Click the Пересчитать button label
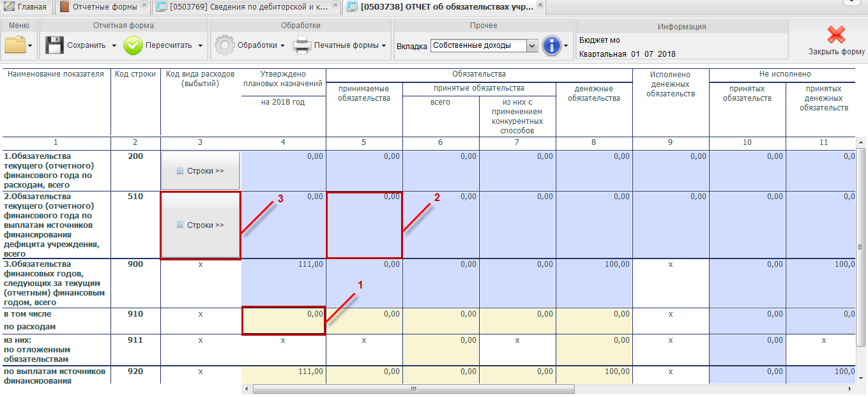Image resolution: width=868 pixels, height=397 pixels. click(169, 46)
